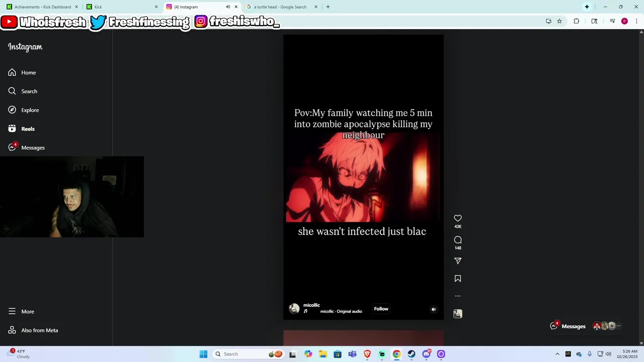Screen dimensions: 644x362
Task: Open Brave browser from the taskbar
Action: [x=367, y=354]
